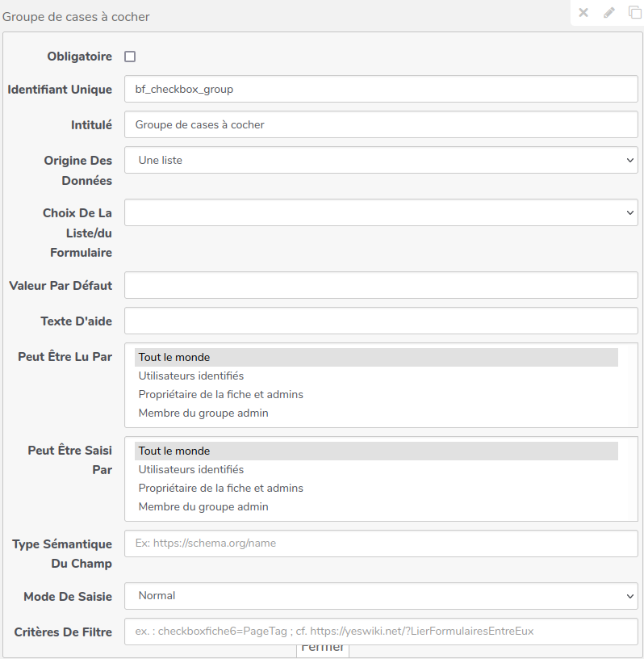Click into the Texte D'aide field
The width and height of the screenshot is (644, 659).
point(381,321)
